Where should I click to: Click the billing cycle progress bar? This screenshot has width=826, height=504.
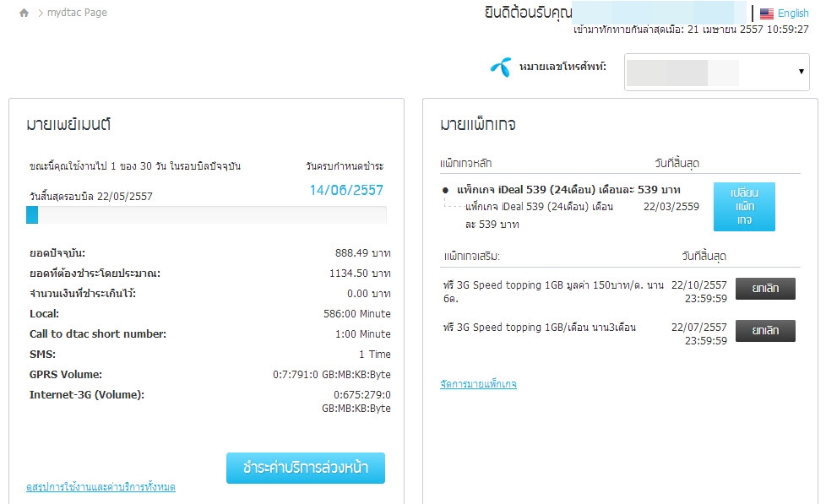click(x=206, y=215)
